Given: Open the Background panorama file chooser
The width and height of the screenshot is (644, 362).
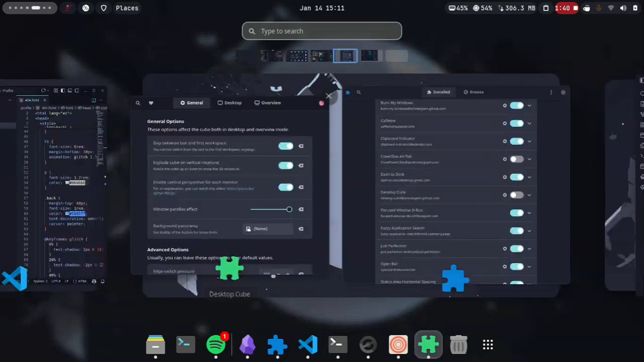Looking at the screenshot, I should pyautogui.click(x=267, y=229).
